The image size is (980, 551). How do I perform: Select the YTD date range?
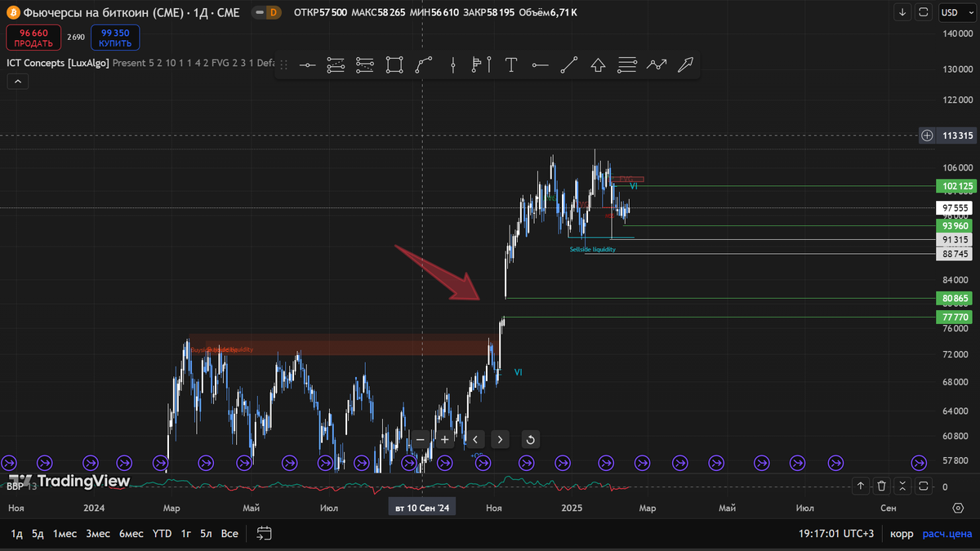click(x=163, y=534)
